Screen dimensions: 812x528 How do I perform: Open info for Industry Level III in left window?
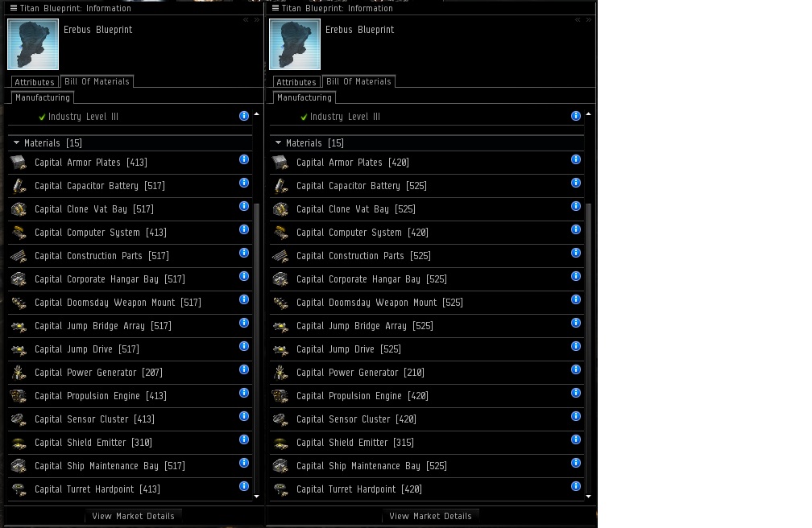coord(244,116)
